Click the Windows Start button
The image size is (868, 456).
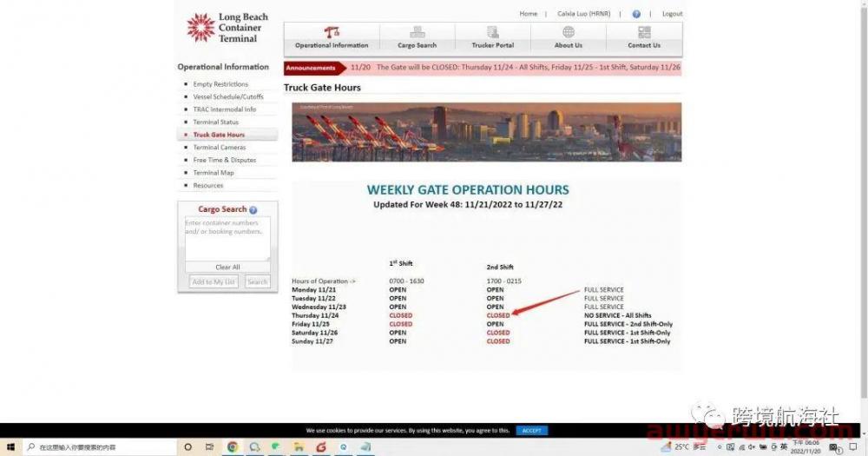click(x=10, y=447)
